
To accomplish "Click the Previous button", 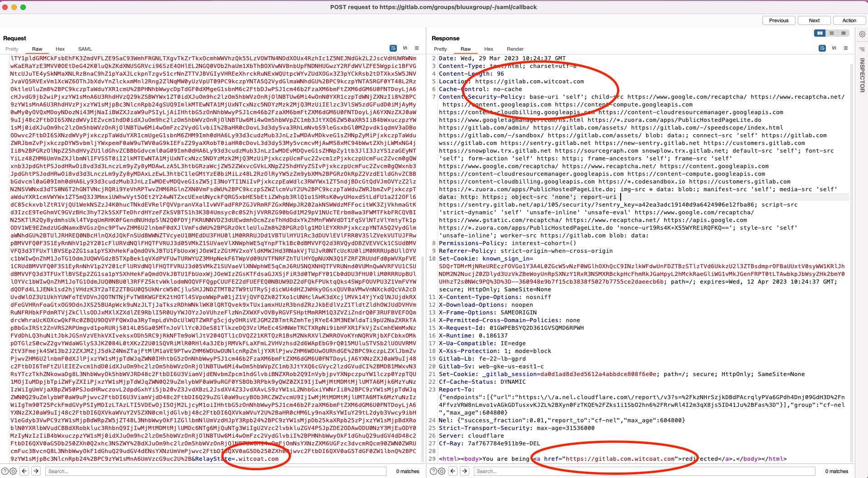I will 778,20.
